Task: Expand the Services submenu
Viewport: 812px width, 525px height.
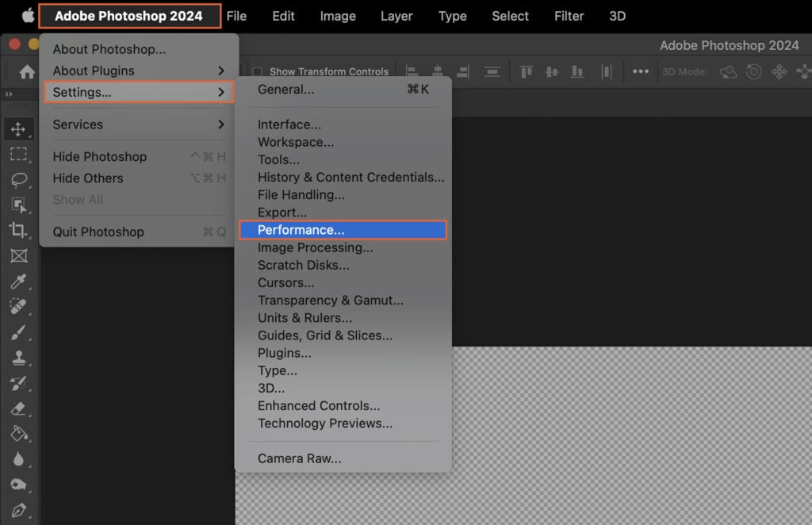Action: pyautogui.click(x=77, y=125)
